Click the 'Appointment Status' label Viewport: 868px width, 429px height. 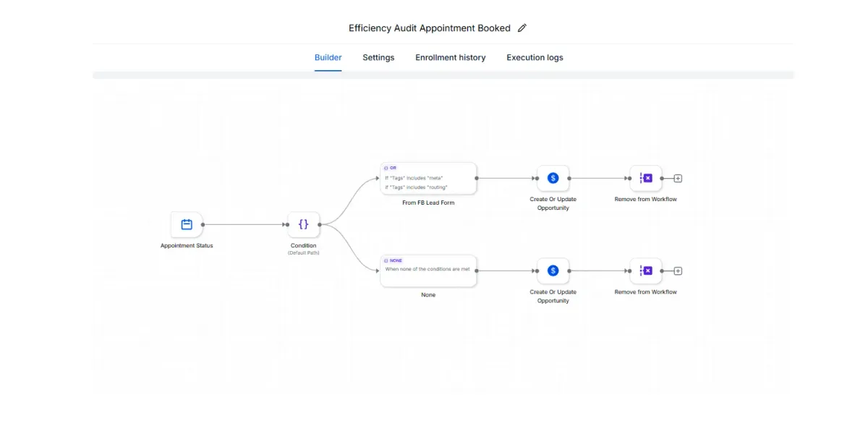[x=187, y=246]
